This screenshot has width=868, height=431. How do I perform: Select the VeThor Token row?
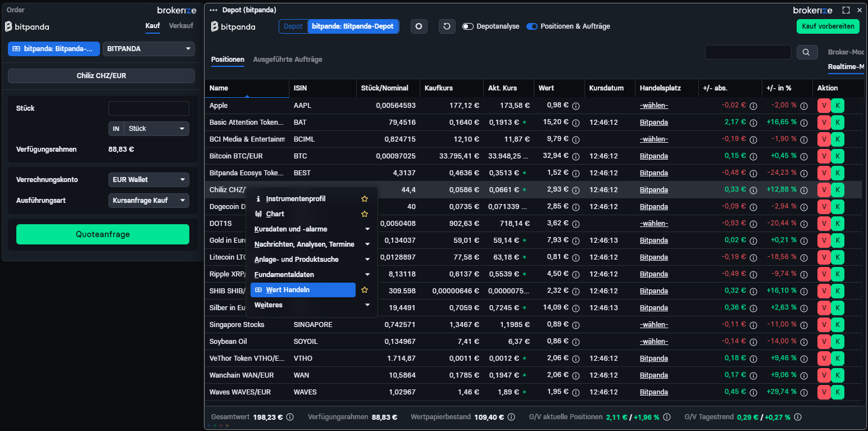(x=533, y=359)
